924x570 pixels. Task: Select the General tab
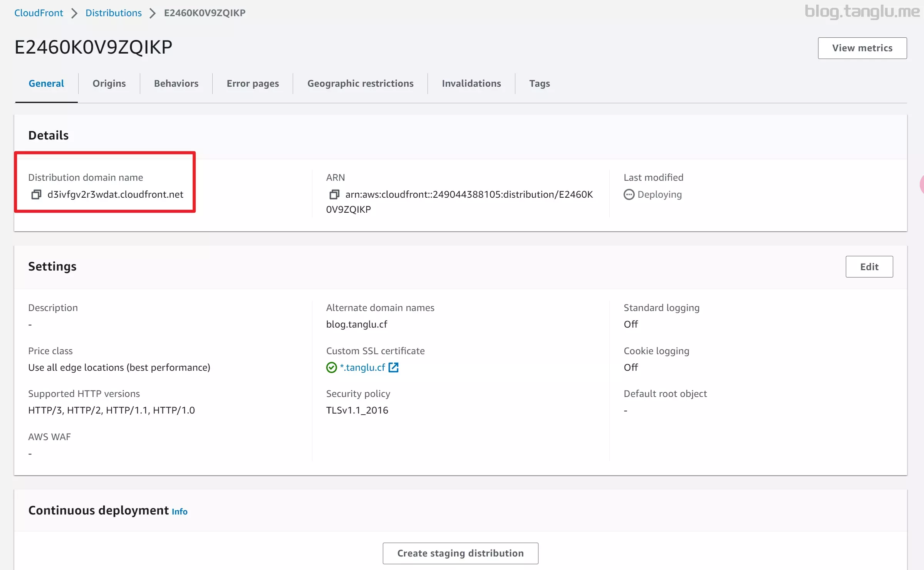(46, 83)
